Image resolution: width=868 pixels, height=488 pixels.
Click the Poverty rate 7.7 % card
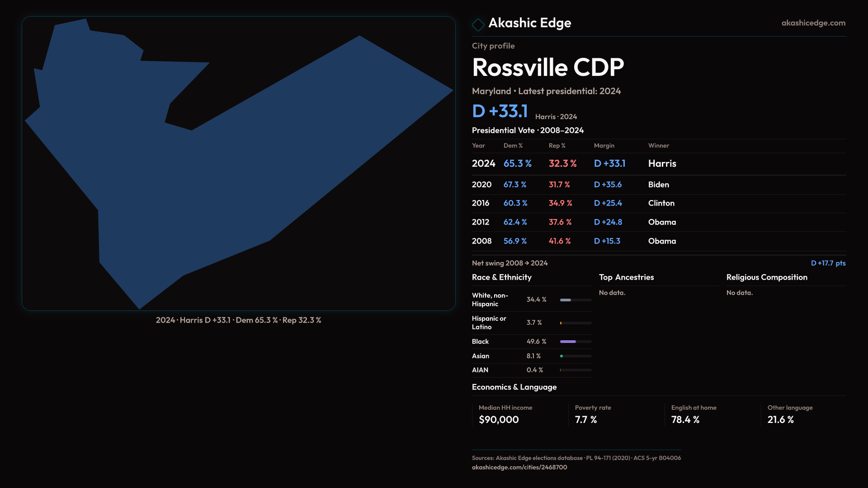(x=592, y=414)
